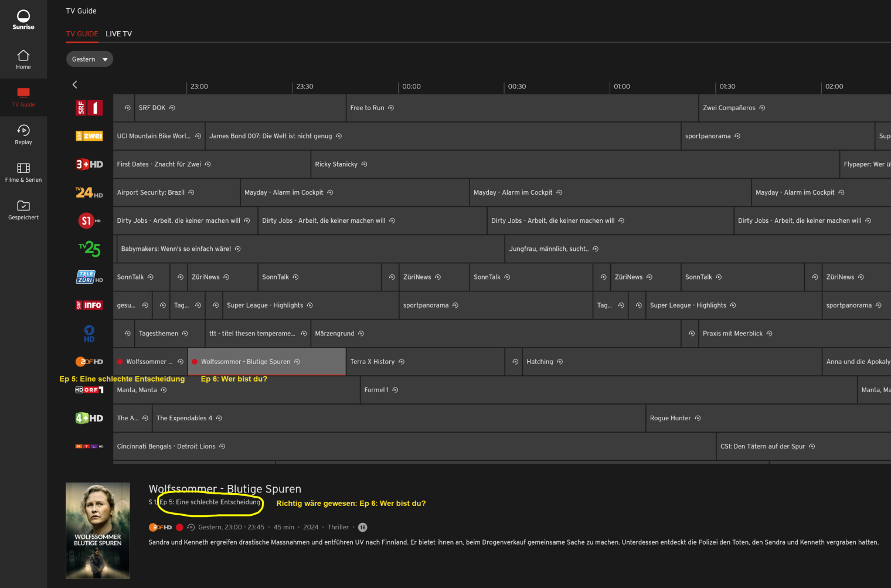The height and width of the screenshot is (588, 891).
Task: Open James Bond 007 programme entry
Action: 270,136
